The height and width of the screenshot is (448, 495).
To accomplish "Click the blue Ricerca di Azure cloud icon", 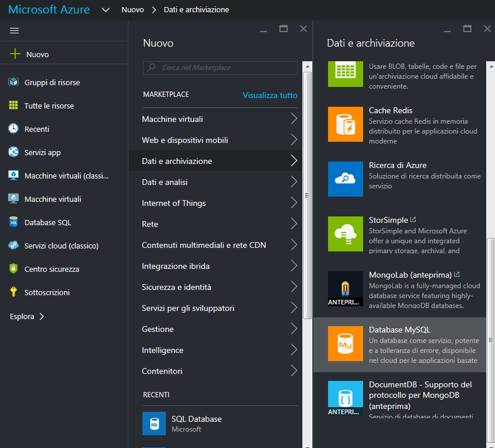I will click(x=346, y=179).
